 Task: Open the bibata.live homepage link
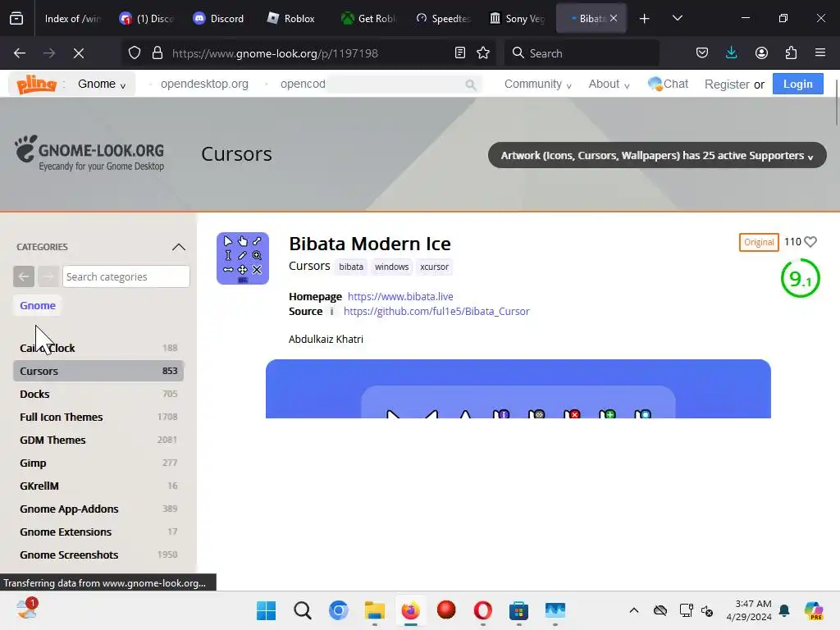click(x=400, y=296)
